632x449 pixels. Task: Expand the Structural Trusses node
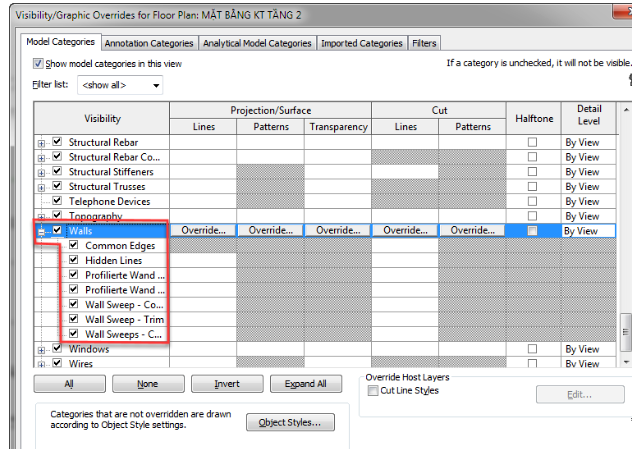(x=42, y=187)
